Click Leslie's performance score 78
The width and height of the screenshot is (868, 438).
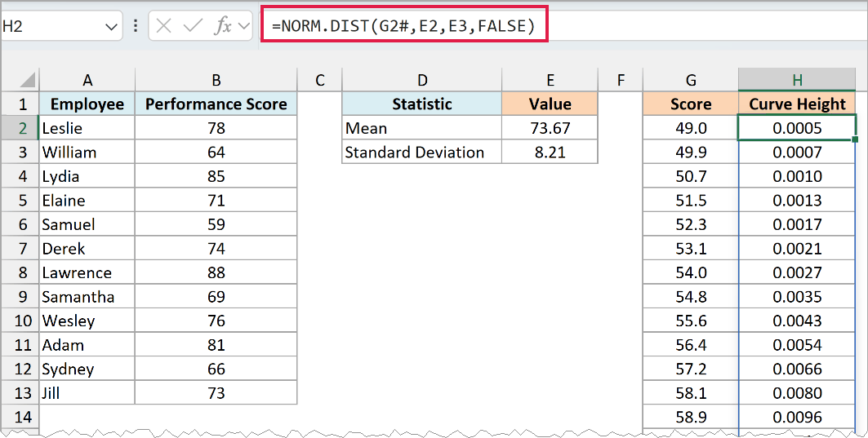click(x=216, y=128)
